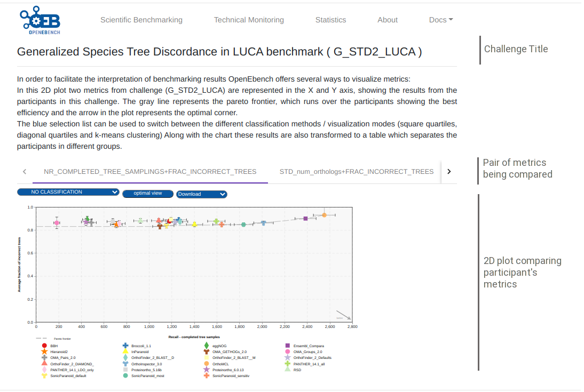Click the OpenEBench logo
Viewport: 584px width, 392px height.
click(40, 20)
